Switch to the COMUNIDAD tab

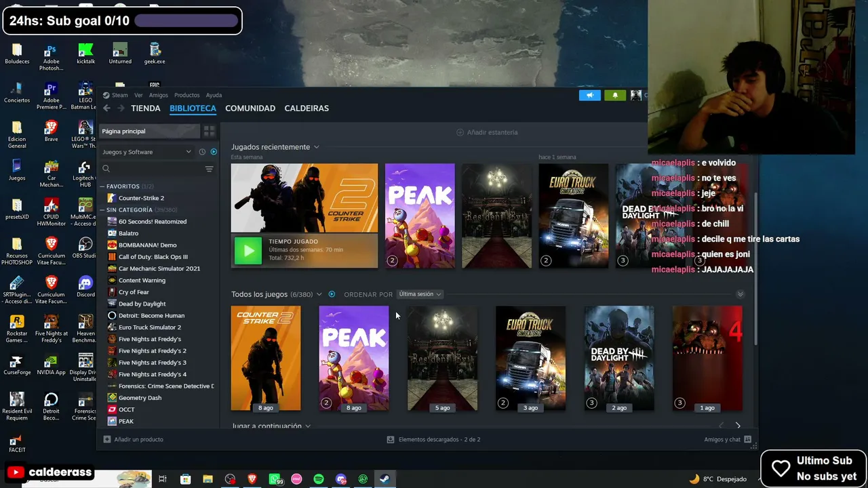pos(250,108)
